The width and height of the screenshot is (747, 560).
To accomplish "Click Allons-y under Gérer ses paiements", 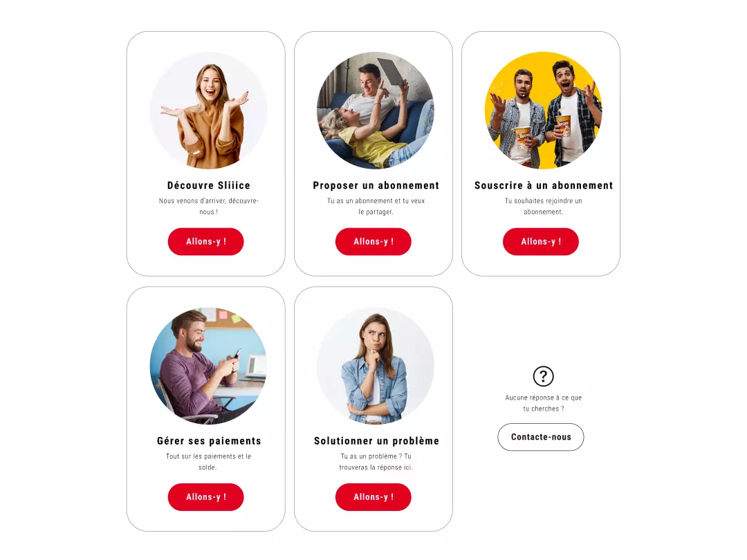I will click(x=206, y=497).
